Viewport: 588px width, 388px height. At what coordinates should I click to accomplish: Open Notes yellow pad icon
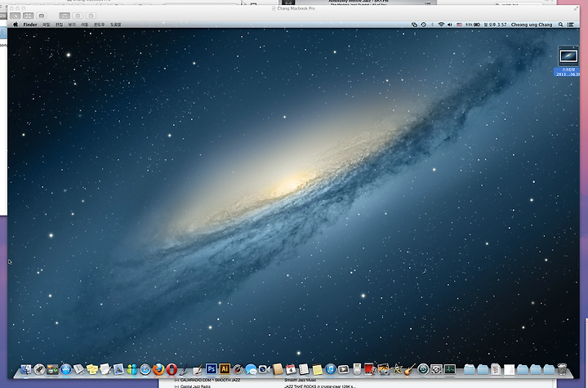[x=317, y=369]
